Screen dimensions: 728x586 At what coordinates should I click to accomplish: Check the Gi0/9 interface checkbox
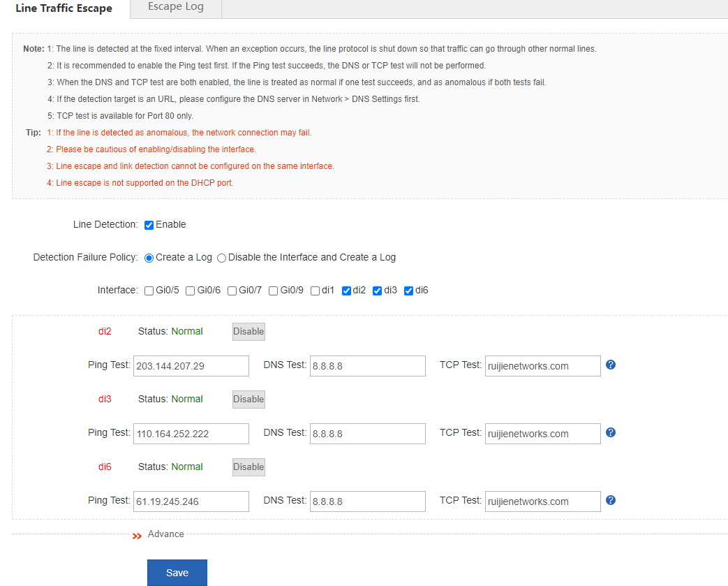pos(274,291)
